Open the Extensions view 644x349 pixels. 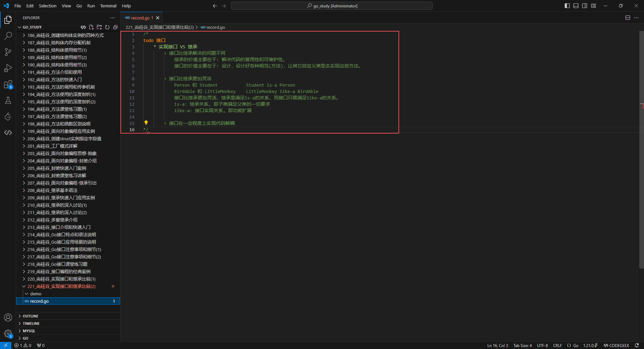pos(8,84)
